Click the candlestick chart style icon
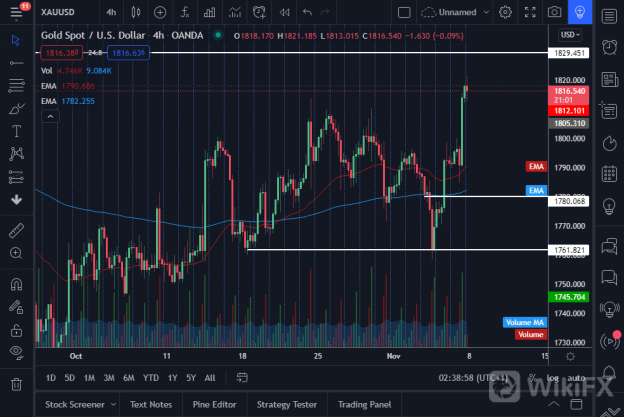The width and height of the screenshot is (624, 418). 136,12
